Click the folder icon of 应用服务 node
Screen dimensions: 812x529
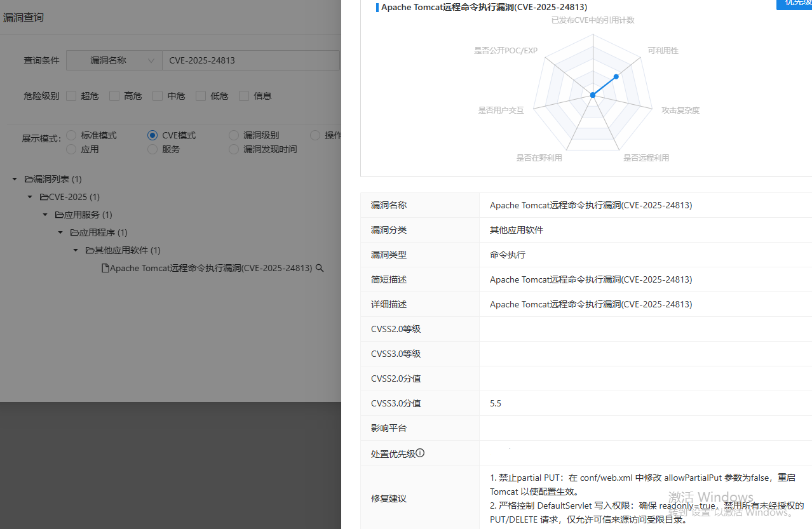tap(60, 215)
